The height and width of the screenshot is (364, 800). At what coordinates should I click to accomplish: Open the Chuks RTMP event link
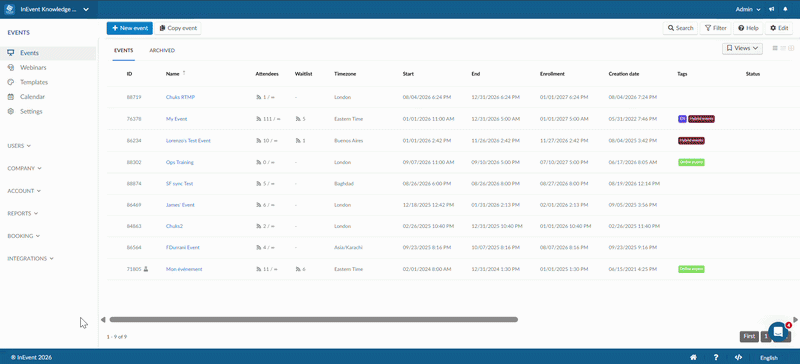point(180,97)
